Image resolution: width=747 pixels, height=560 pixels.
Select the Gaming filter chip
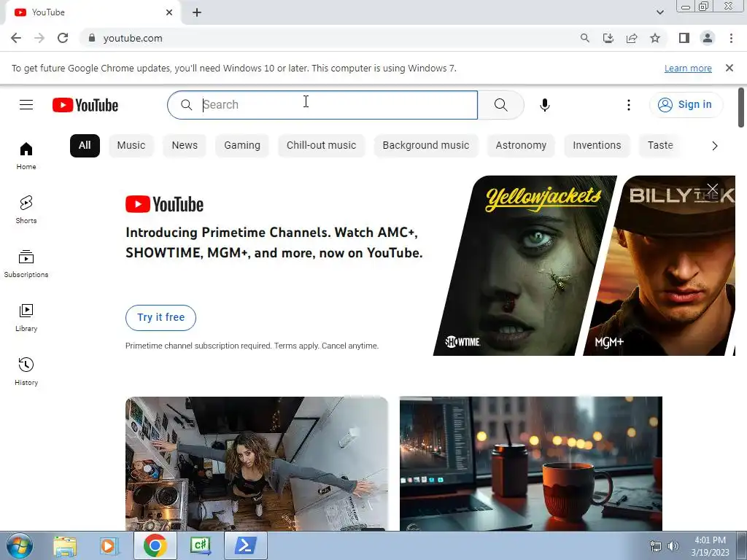tap(242, 146)
